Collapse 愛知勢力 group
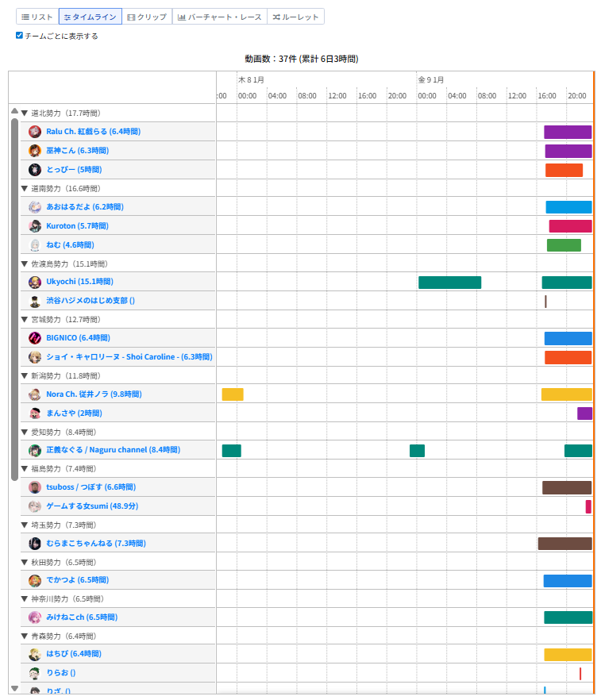Image resolution: width=601 pixels, height=700 pixels. point(25,432)
